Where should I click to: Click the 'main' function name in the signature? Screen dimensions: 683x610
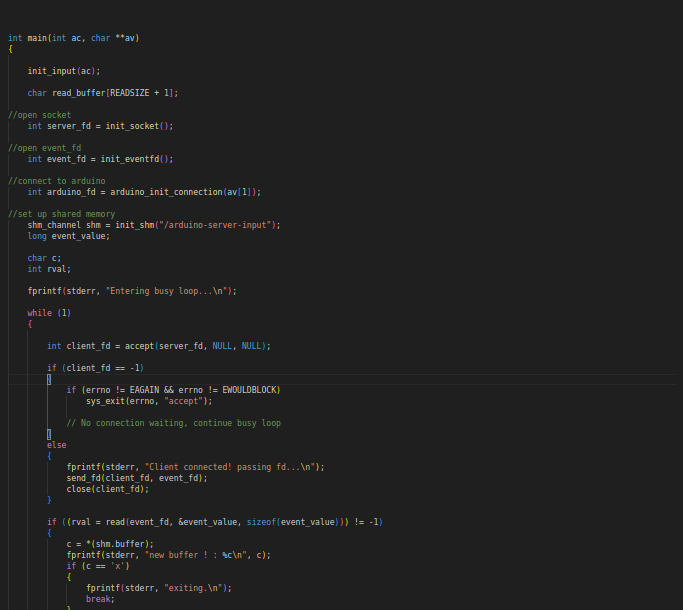point(37,38)
